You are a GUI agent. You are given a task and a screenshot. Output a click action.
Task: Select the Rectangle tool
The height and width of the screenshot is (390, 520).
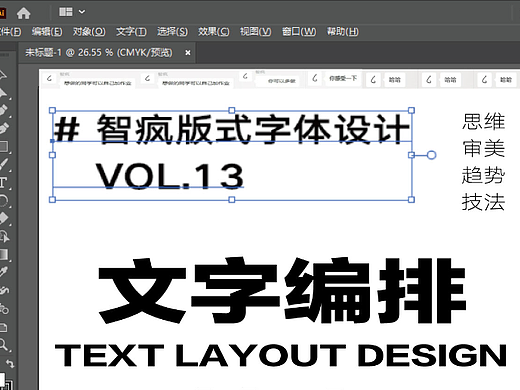tap(4, 147)
